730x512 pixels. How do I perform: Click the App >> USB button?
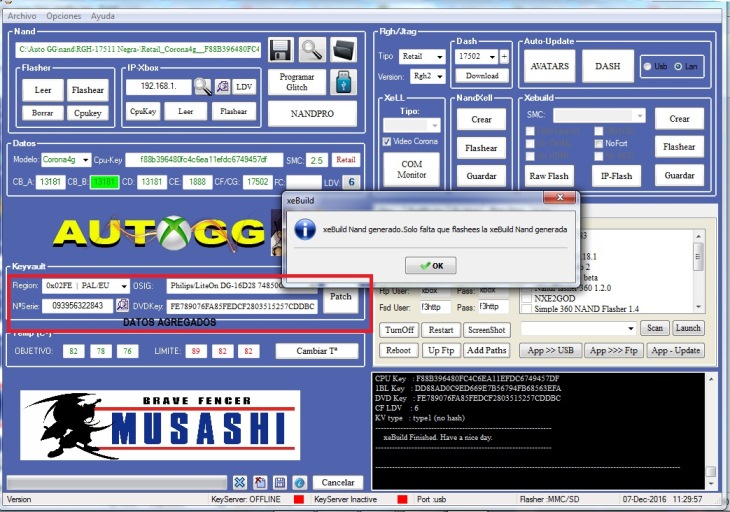(x=550, y=350)
